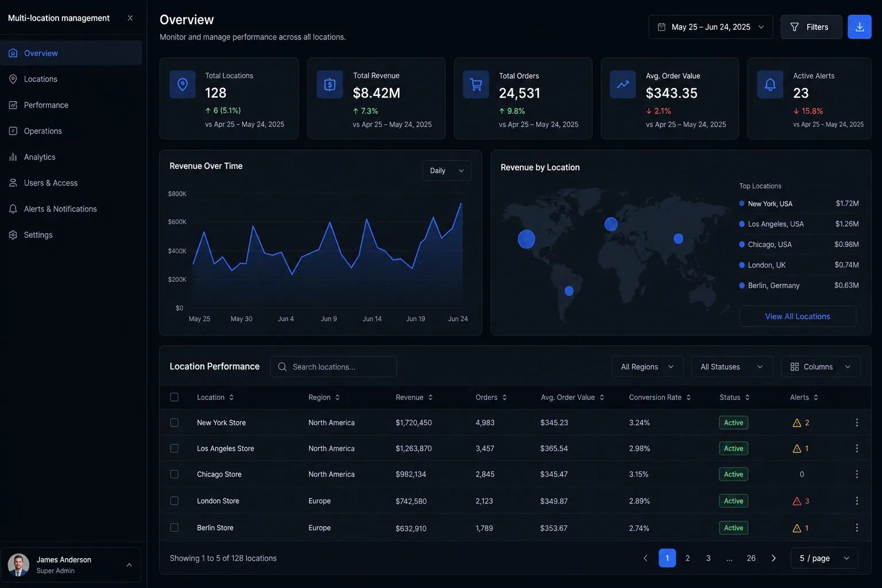Open row actions for Los Angeles Store

857,448
